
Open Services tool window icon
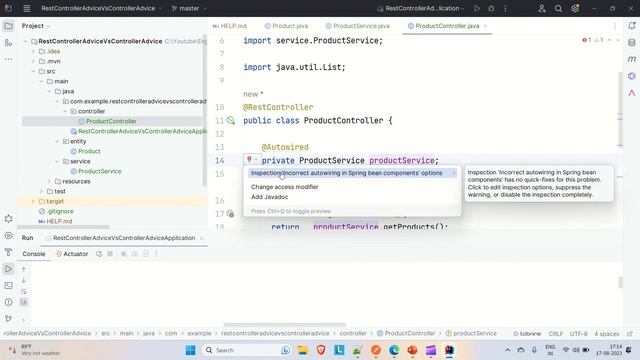8,236
